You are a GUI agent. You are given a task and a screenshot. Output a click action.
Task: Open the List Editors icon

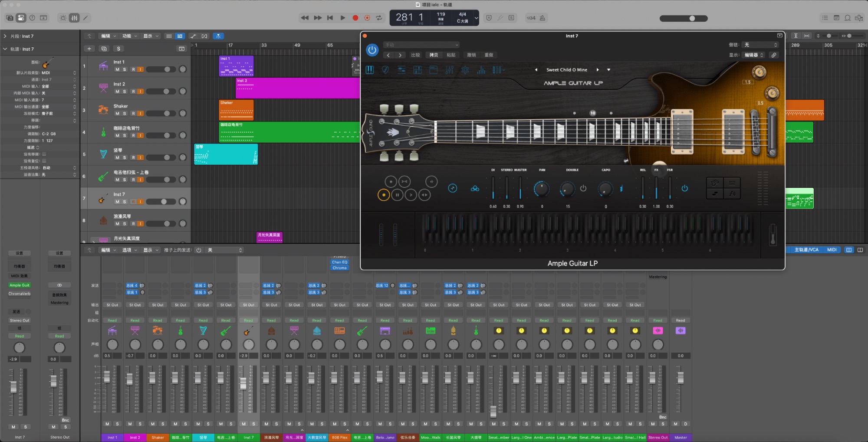(x=825, y=18)
